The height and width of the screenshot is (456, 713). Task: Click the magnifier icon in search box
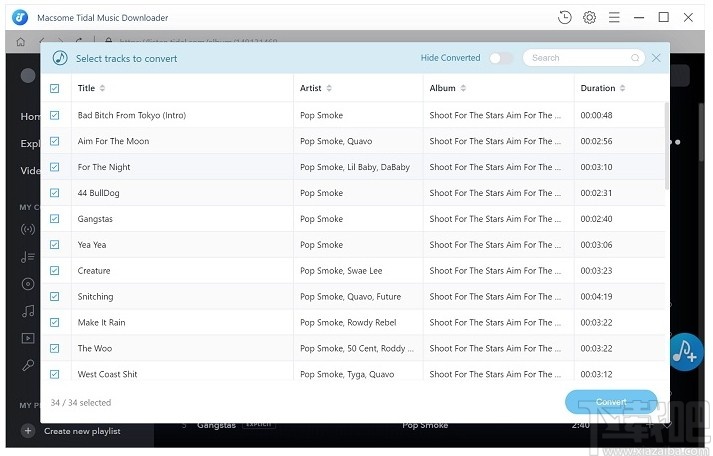point(635,58)
